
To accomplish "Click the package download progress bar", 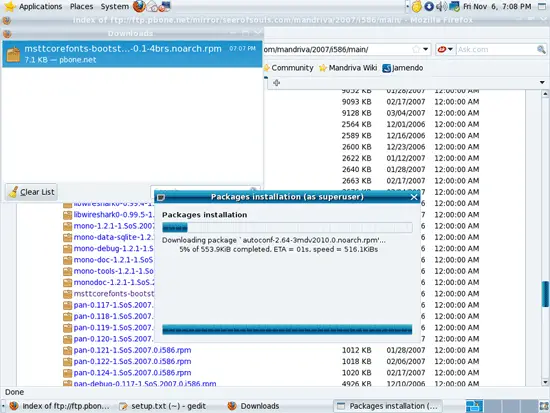I will pyautogui.click(x=287, y=227).
